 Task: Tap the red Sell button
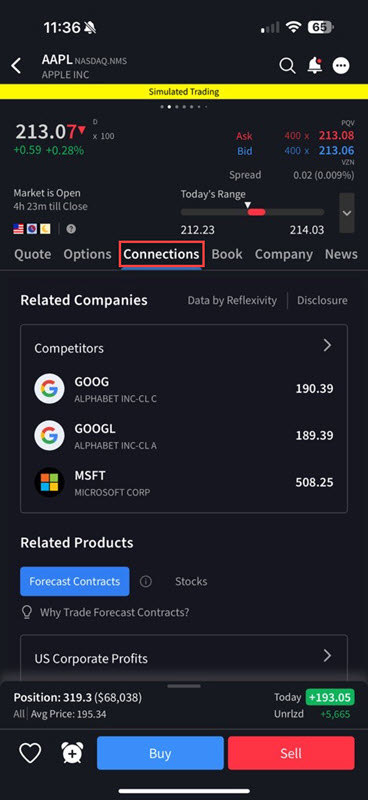coord(291,753)
